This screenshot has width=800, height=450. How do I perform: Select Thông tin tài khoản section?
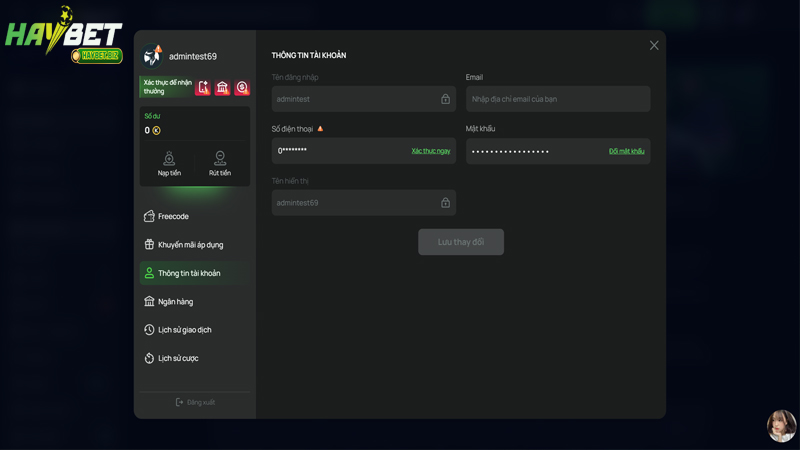tap(189, 273)
